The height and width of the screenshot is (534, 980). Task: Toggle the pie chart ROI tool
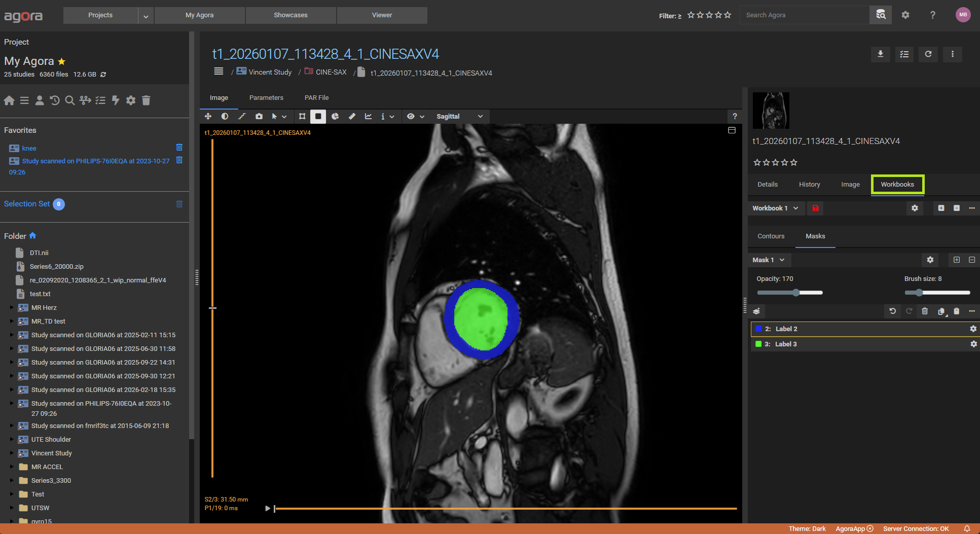coord(335,117)
